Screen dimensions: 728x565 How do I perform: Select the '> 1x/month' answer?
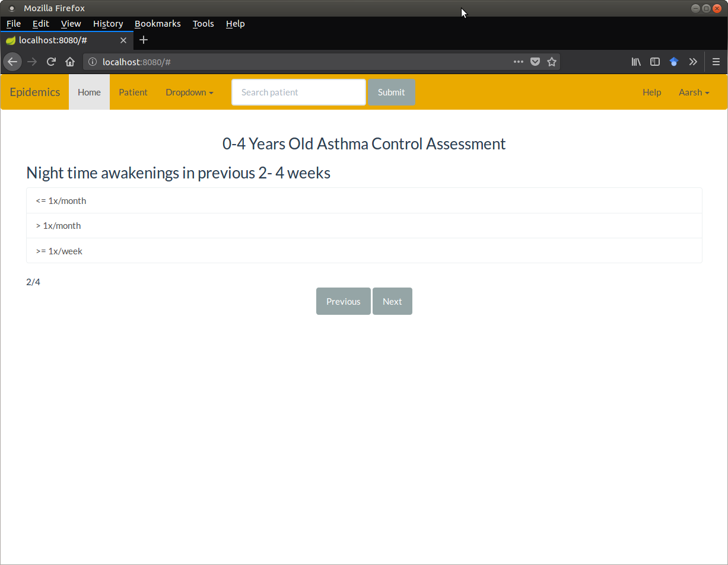pyautogui.click(x=364, y=226)
